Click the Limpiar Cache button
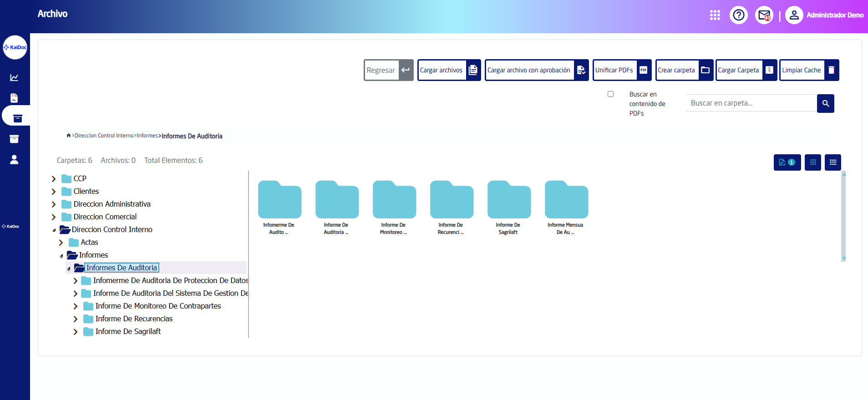The width and height of the screenshot is (868, 400). pyautogui.click(x=808, y=70)
